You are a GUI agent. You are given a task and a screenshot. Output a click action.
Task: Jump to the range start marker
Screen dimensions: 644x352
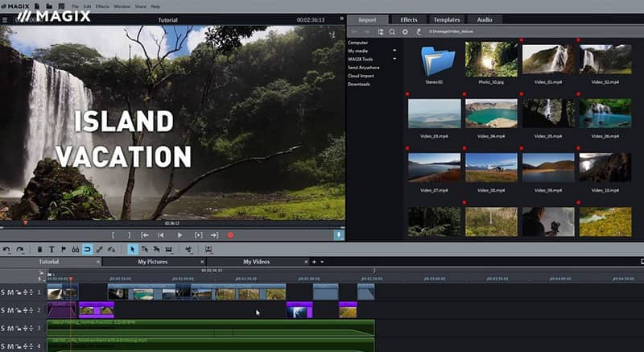point(145,235)
